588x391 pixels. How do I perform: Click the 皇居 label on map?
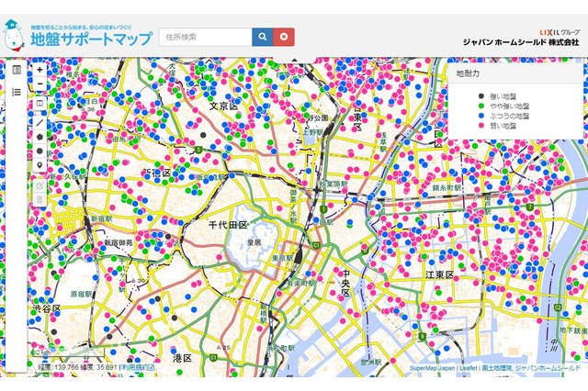coord(254,242)
